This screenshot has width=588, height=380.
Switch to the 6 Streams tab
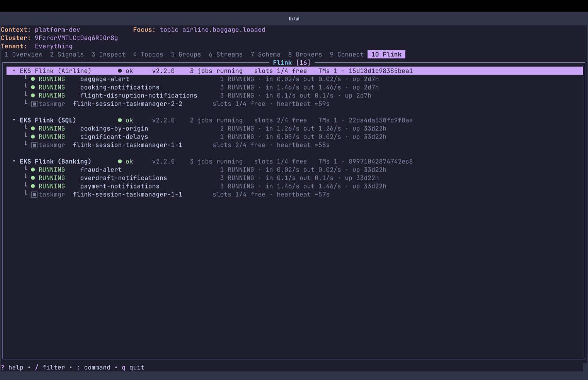(226, 54)
